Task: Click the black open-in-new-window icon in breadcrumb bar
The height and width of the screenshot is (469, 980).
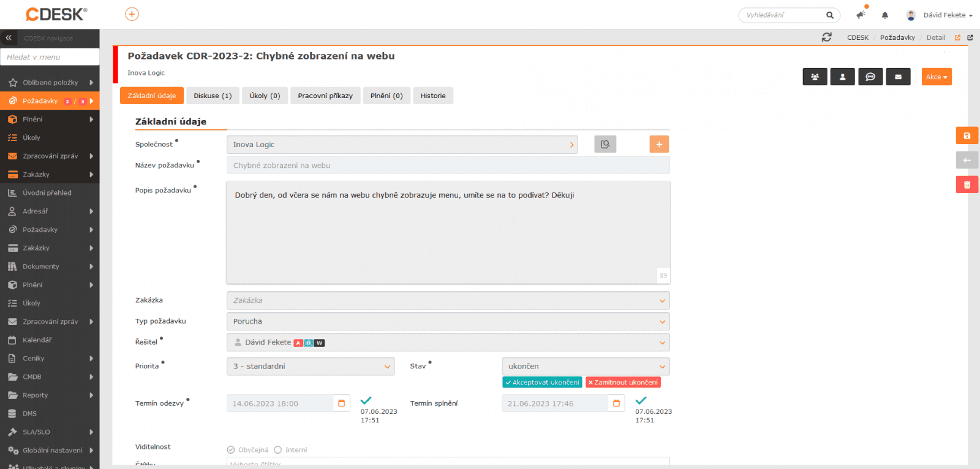Action: tap(970, 37)
